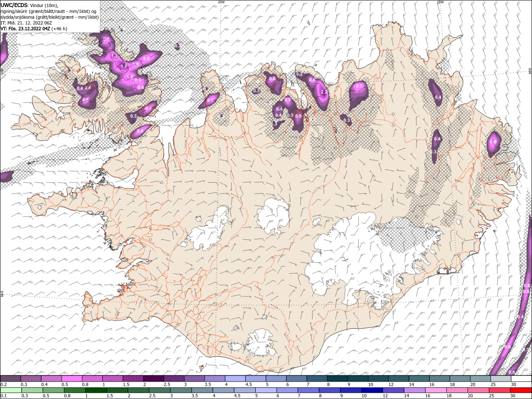Pick the red-pink 25 swatch in rain legend
Image resolution: width=532 pixels, height=399 pixels.
499,390
